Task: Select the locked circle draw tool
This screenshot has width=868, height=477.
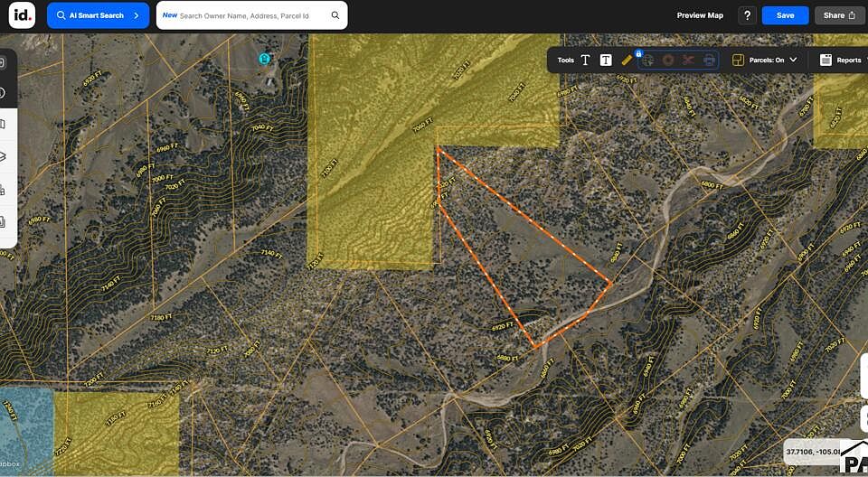Action: [668, 60]
